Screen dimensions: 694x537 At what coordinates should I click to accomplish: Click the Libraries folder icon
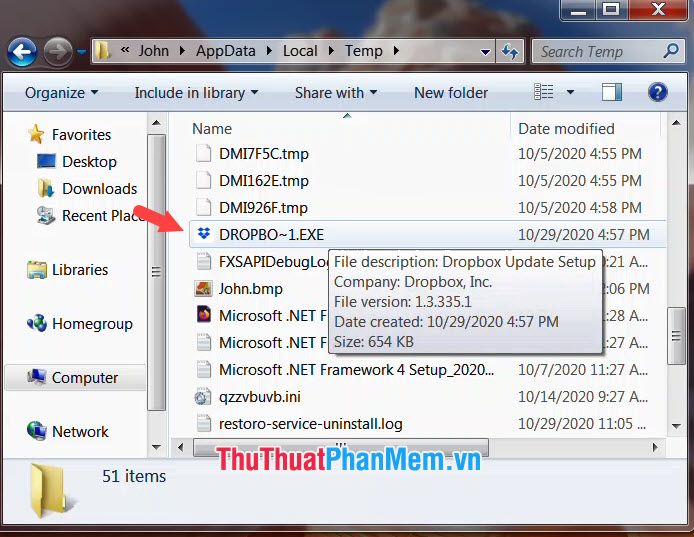point(37,270)
